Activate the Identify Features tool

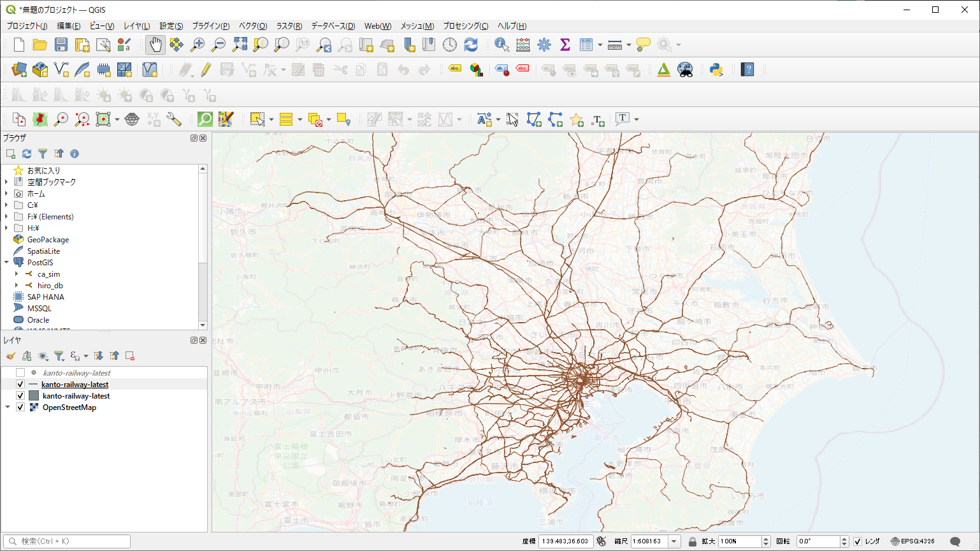(x=501, y=45)
